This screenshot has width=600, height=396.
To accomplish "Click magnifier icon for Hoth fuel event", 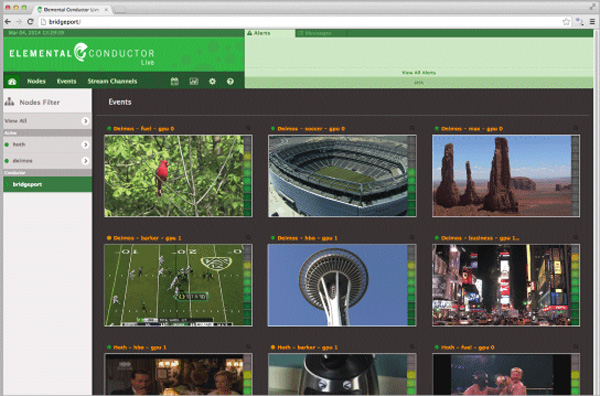I will tap(576, 347).
